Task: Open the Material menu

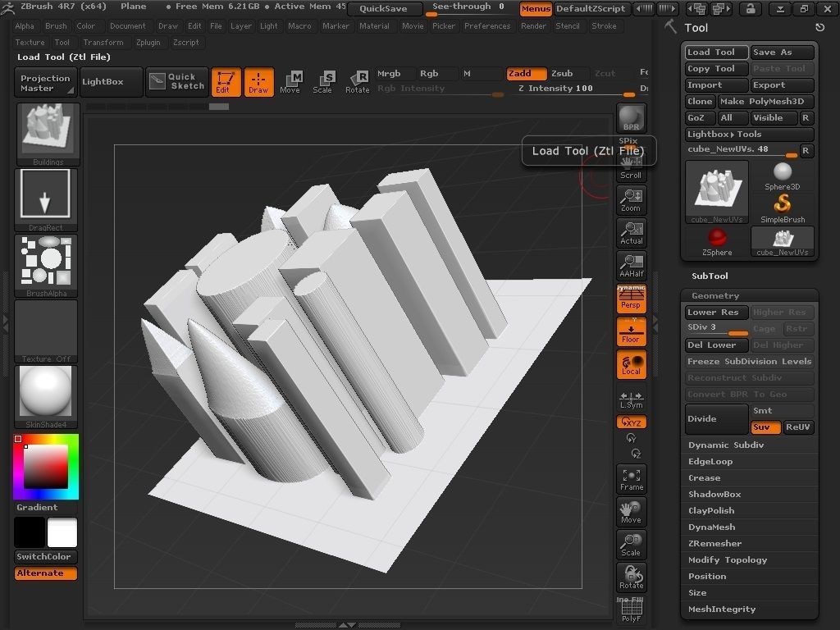Action: coord(374,25)
